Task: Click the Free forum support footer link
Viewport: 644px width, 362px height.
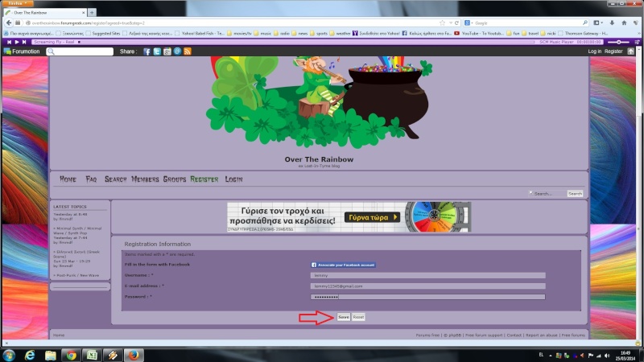Action: click(484, 335)
